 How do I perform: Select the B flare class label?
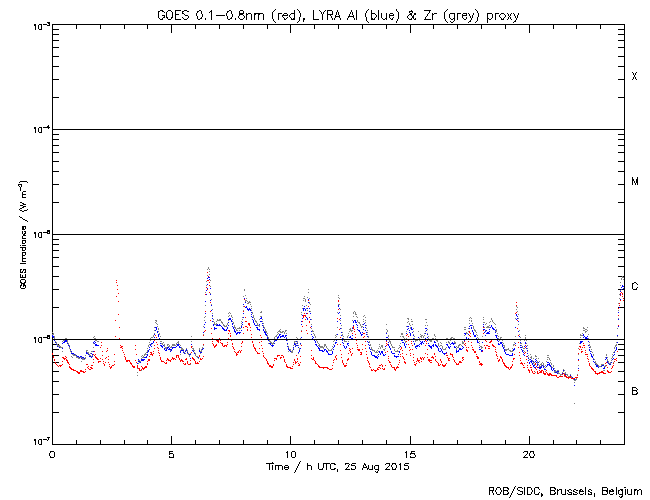(634, 391)
